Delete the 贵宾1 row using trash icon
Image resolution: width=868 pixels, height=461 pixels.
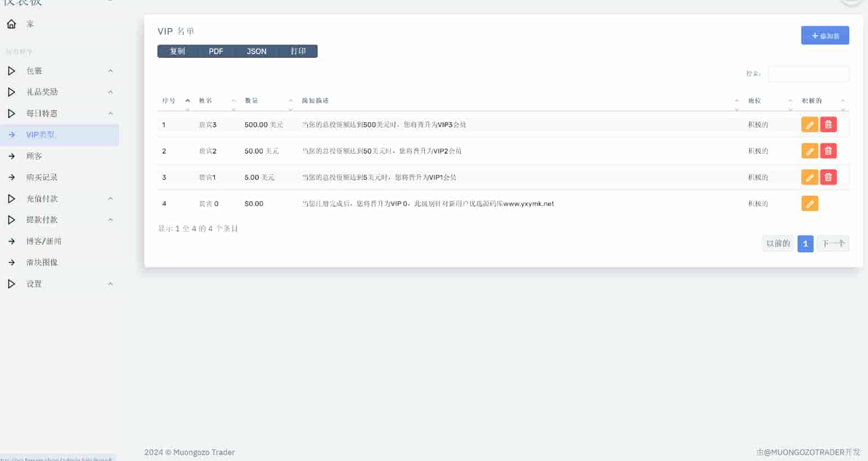(828, 177)
